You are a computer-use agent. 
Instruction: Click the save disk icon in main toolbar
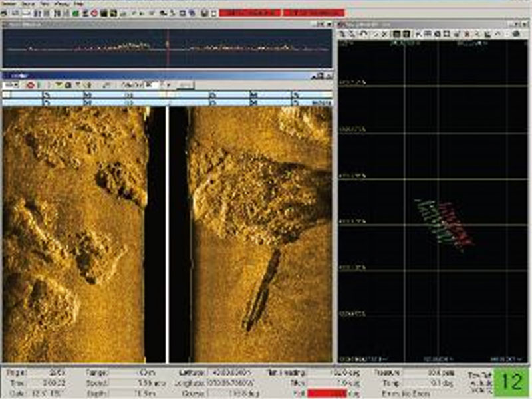[204, 13]
